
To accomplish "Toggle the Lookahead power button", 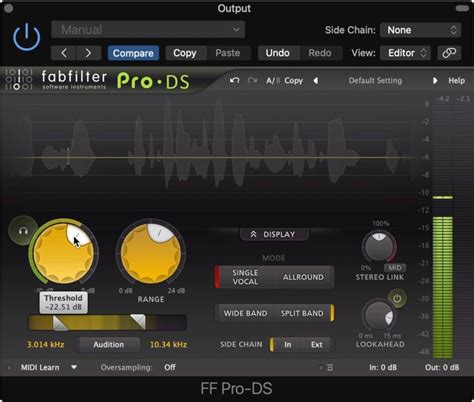I will (397, 298).
